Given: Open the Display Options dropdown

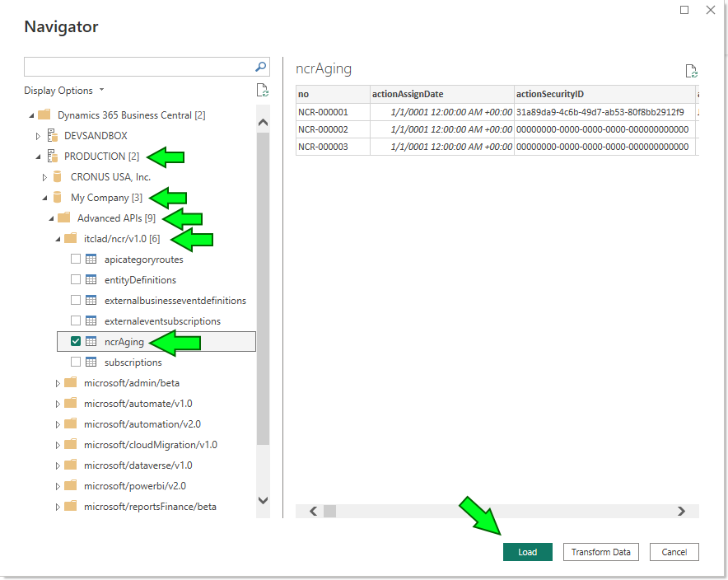Looking at the screenshot, I should pyautogui.click(x=64, y=91).
